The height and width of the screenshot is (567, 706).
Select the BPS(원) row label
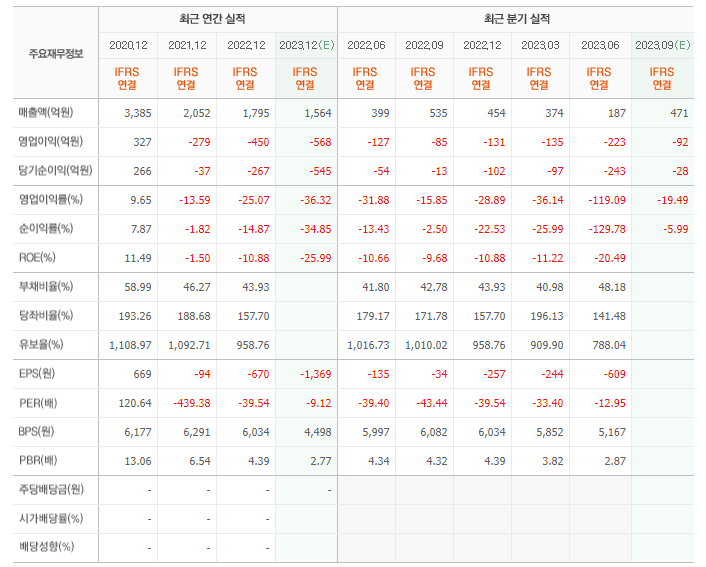[36, 431]
